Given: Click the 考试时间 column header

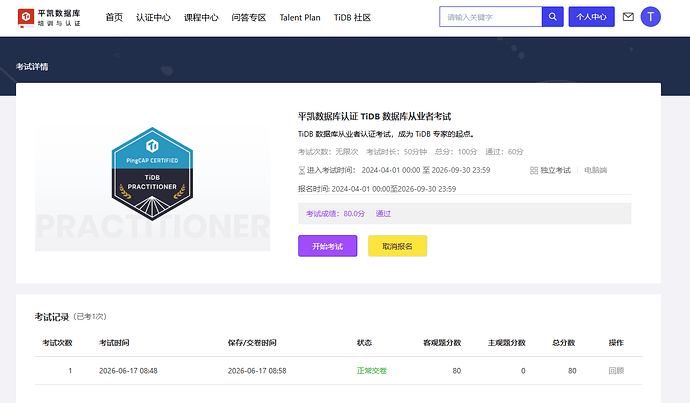Looking at the screenshot, I should (114, 343).
